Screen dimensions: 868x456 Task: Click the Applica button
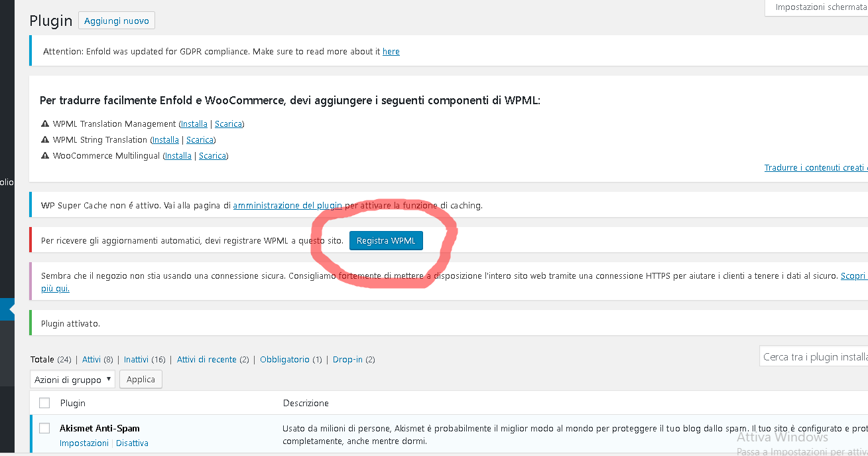[141, 380]
